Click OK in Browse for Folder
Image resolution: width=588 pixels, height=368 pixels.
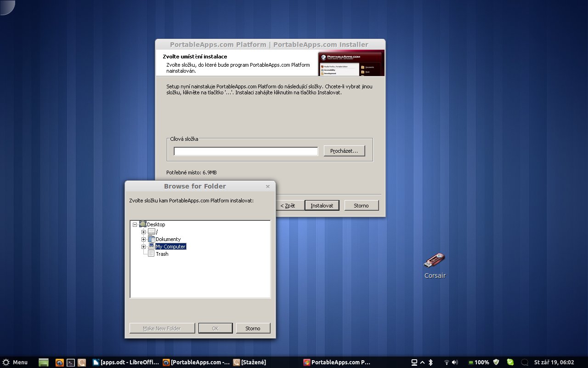tap(215, 328)
